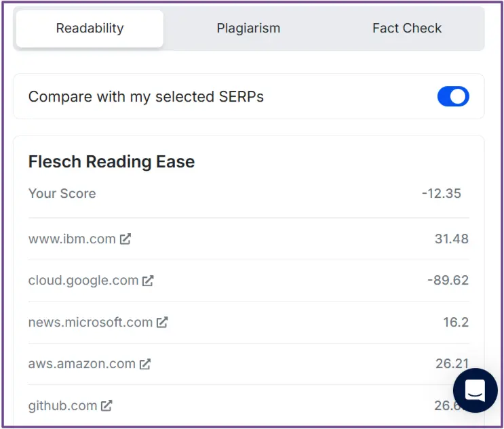Open the Plagiarism tab
This screenshot has width=504, height=429.
click(x=248, y=28)
